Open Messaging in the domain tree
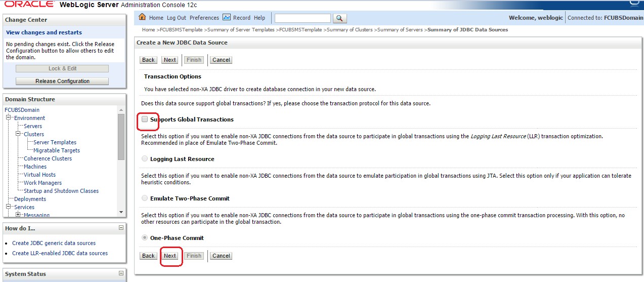The height and width of the screenshot is (282, 644). click(x=36, y=215)
